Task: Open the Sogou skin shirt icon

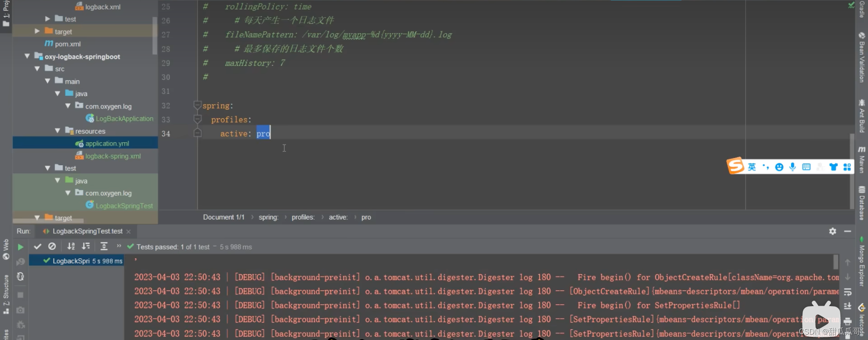Action: click(x=833, y=167)
